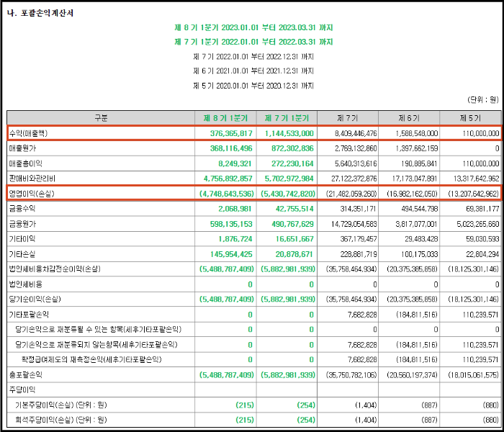Select the 매출원가 row label

[x=22, y=148]
